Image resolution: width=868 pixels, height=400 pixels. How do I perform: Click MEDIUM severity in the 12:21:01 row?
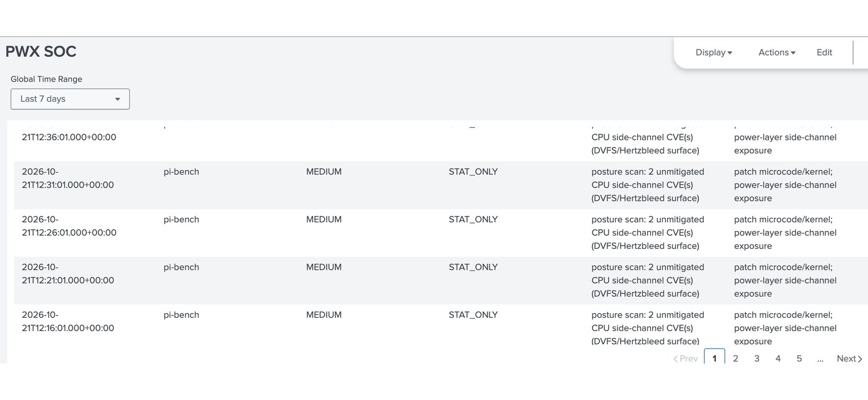tap(324, 267)
